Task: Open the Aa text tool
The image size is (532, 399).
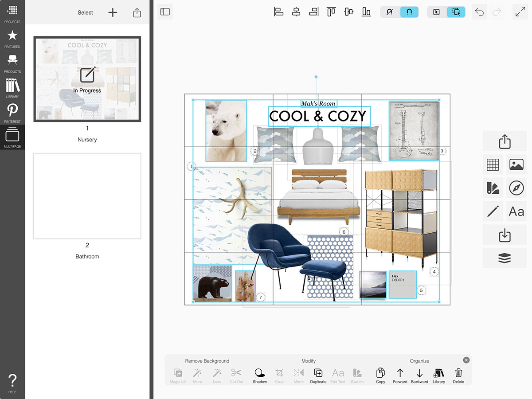Action: tap(516, 211)
